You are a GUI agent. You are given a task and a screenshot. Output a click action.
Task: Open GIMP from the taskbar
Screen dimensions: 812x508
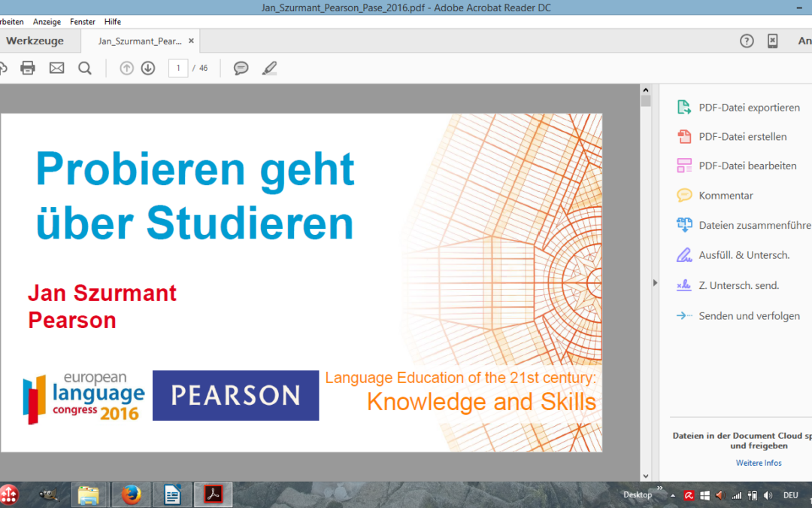[x=49, y=495]
